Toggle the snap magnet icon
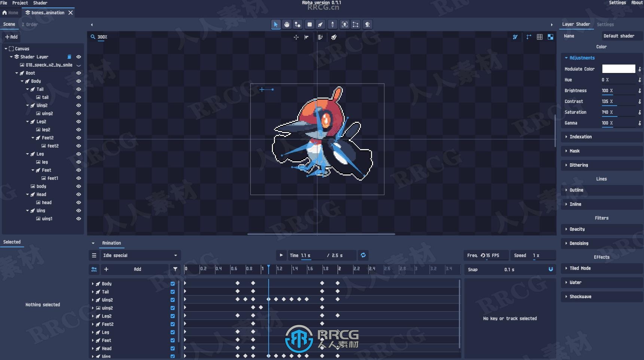 click(x=550, y=269)
